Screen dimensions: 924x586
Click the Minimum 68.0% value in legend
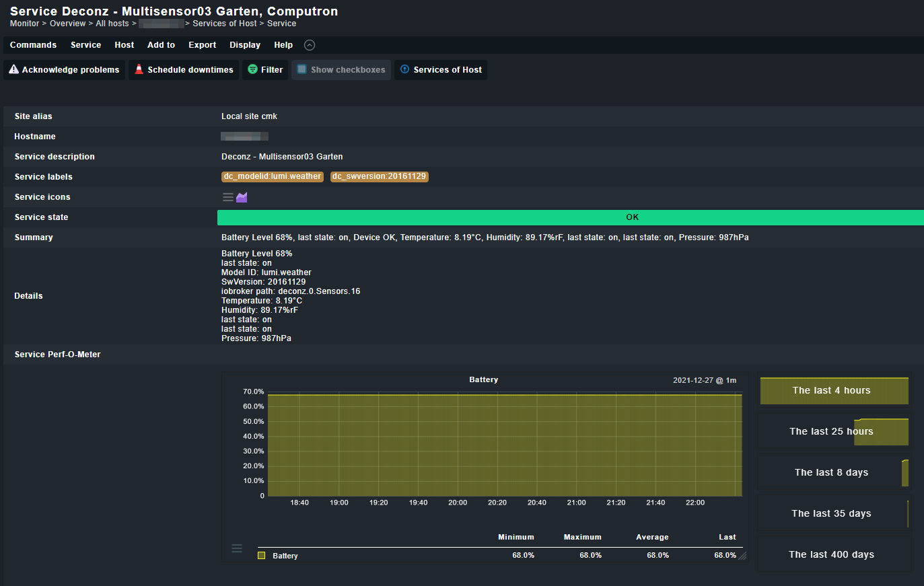coord(523,556)
